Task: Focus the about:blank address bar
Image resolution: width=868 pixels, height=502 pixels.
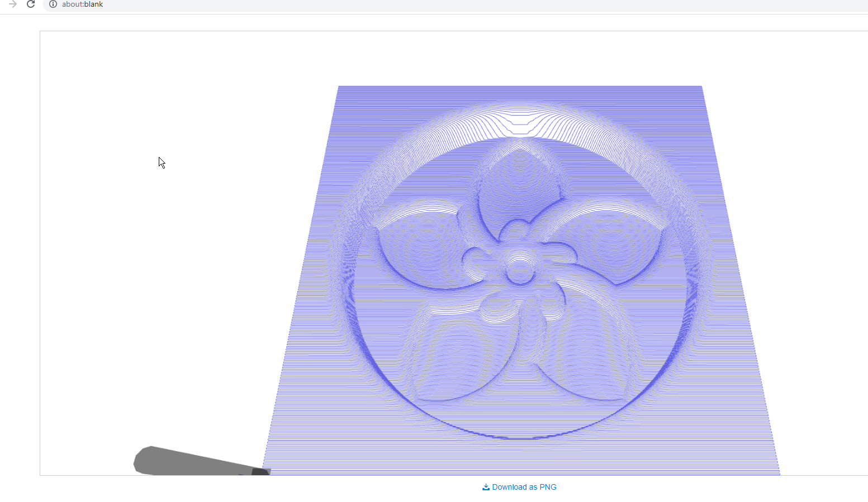Action: click(456, 4)
